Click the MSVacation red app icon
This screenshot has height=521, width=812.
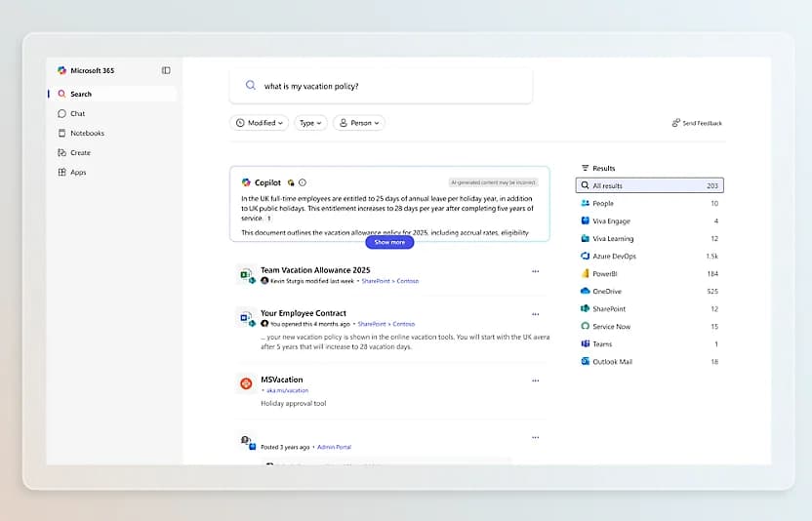point(246,383)
